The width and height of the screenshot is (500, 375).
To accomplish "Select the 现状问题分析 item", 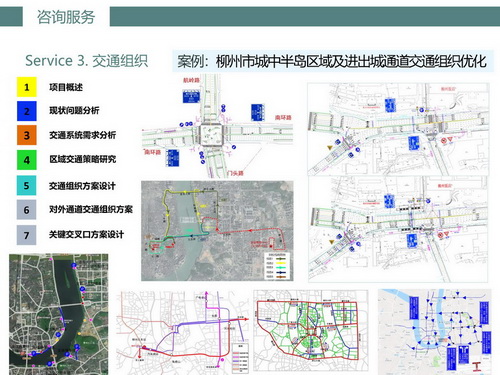I will click(x=74, y=110).
